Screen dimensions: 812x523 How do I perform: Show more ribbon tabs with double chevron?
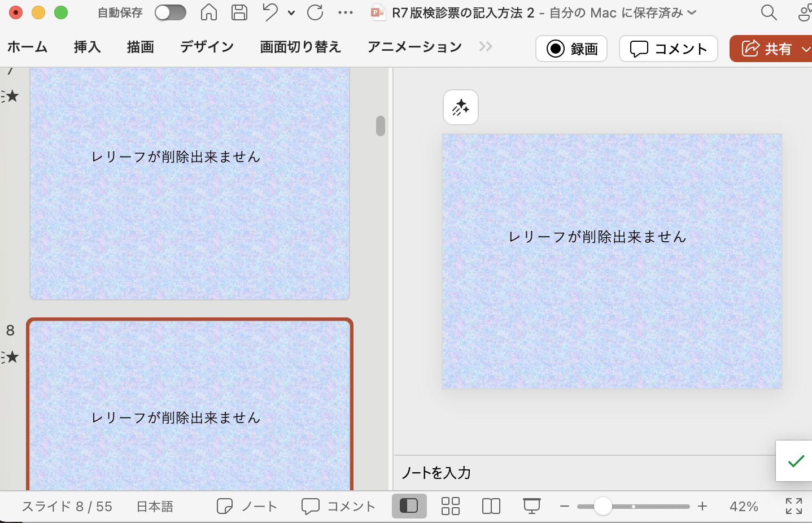tap(486, 47)
